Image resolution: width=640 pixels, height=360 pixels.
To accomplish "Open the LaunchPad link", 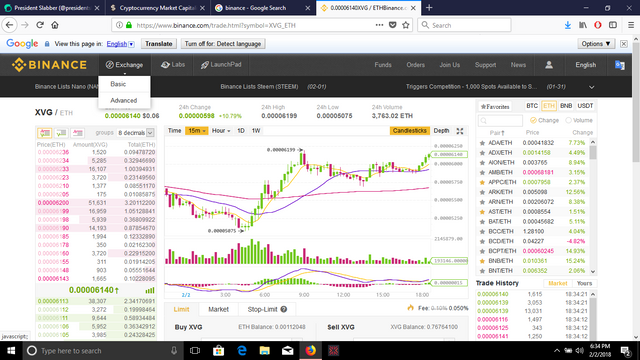I will tap(221, 65).
